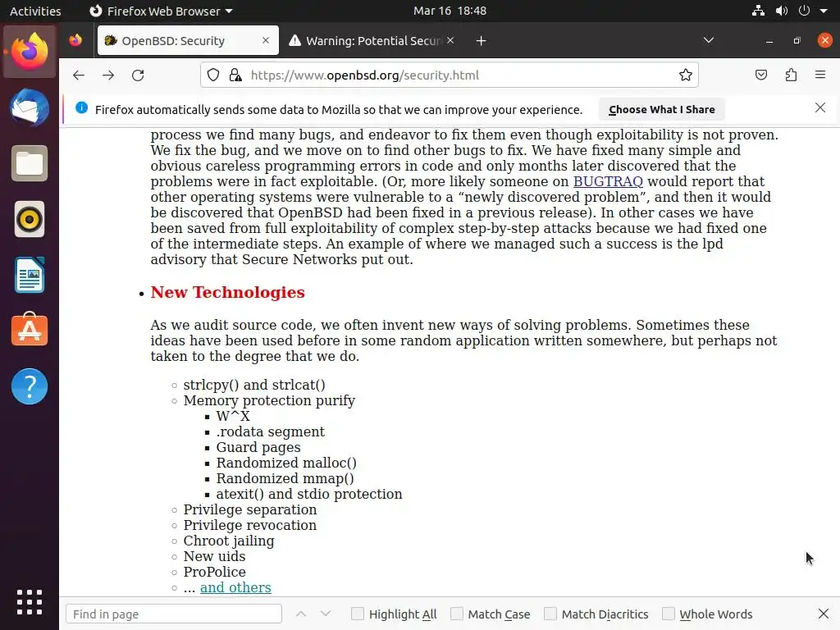Screen dimensions: 840x630
Task: Close the OpenBSD: Security tab
Action: pyautogui.click(x=266, y=40)
